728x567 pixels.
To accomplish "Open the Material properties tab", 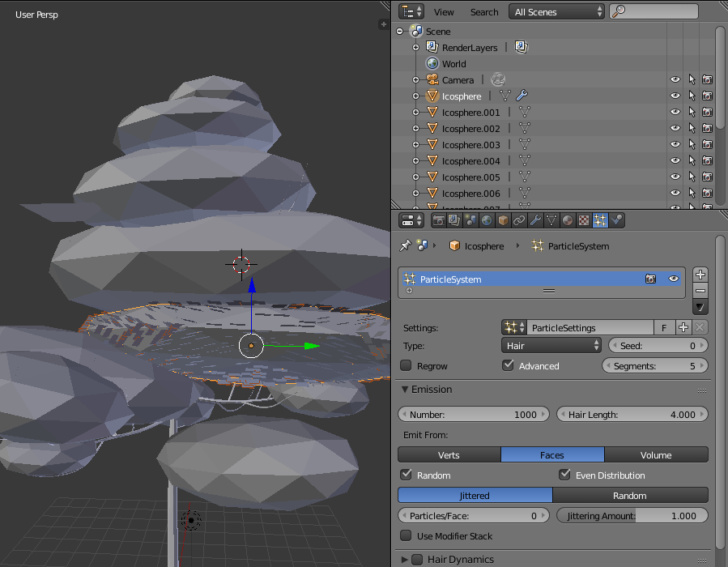I will (568, 220).
